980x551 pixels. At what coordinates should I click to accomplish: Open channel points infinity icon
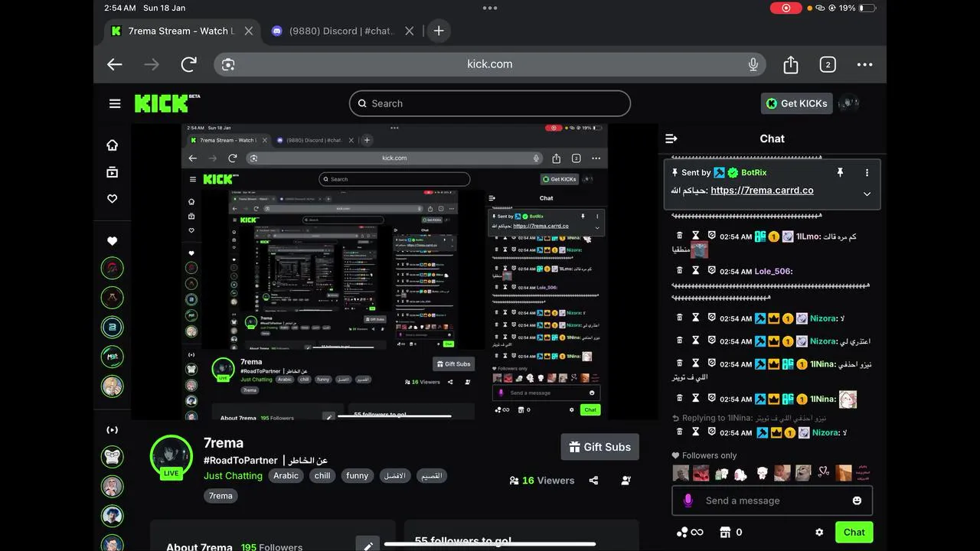(689, 532)
